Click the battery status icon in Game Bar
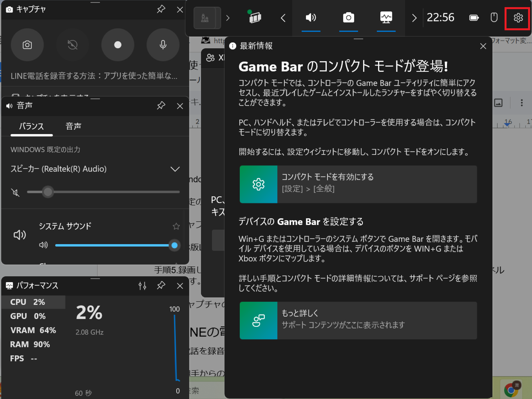This screenshot has height=399, width=532. tap(474, 18)
